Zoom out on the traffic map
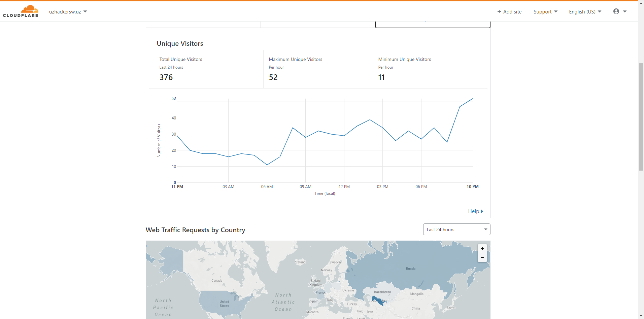 click(482, 257)
